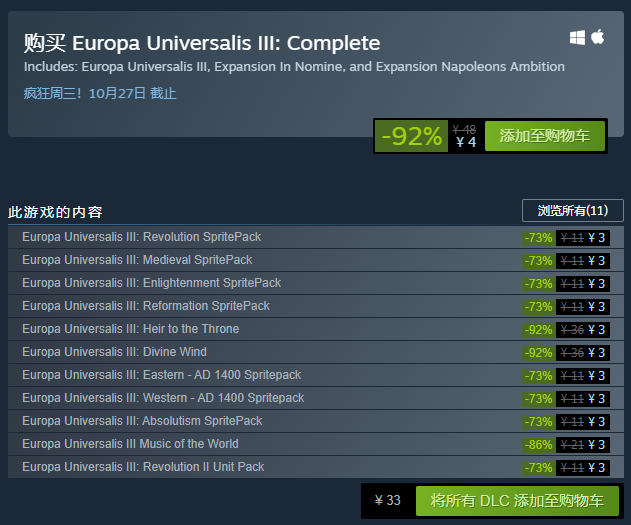The width and height of the screenshot is (631, 525).
Task: Choose Reformation SpritePack DLC row
Action: (146, 306)
